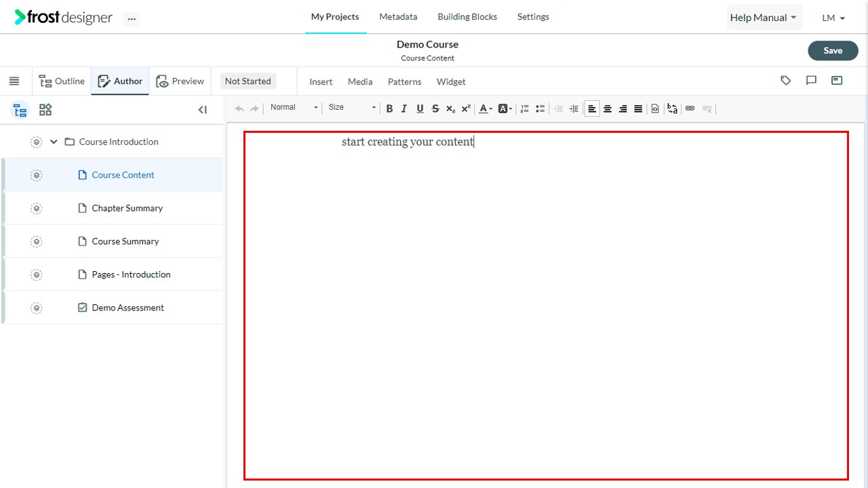
Task: Apply strikethrough formatting
Action: [x=435, y=108]
